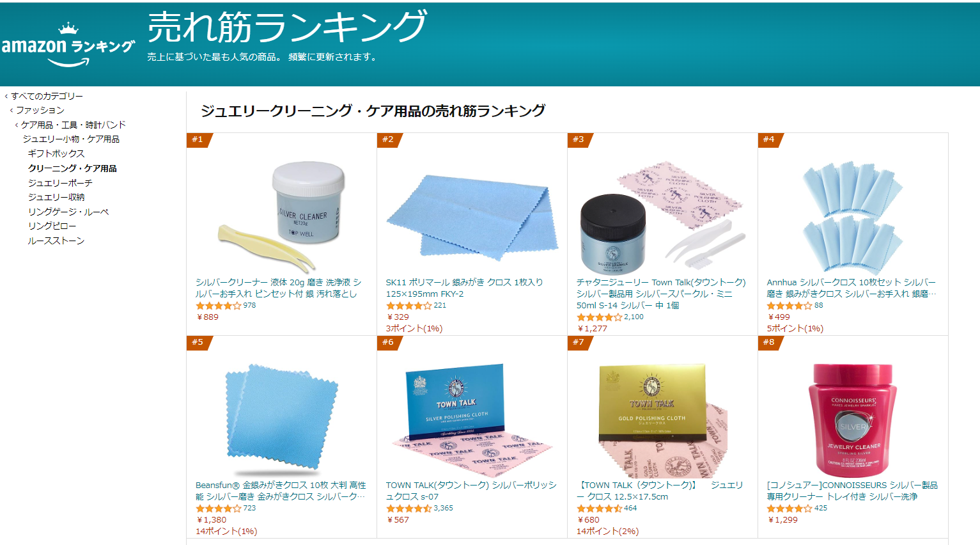Screen dimensions: 980x545
Task: Select ギフトボックス in the sidebar
Action: 56,154
